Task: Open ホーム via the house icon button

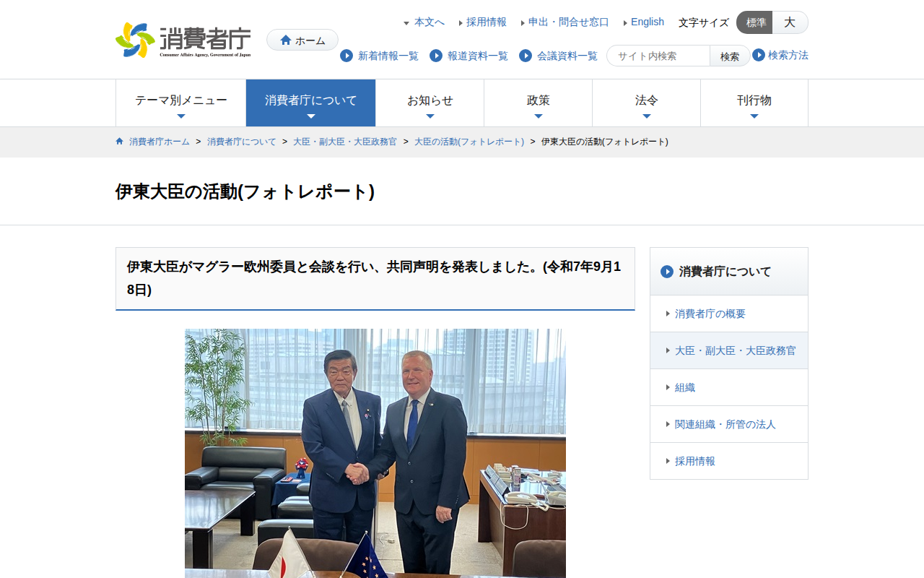Action: (302, 40)
